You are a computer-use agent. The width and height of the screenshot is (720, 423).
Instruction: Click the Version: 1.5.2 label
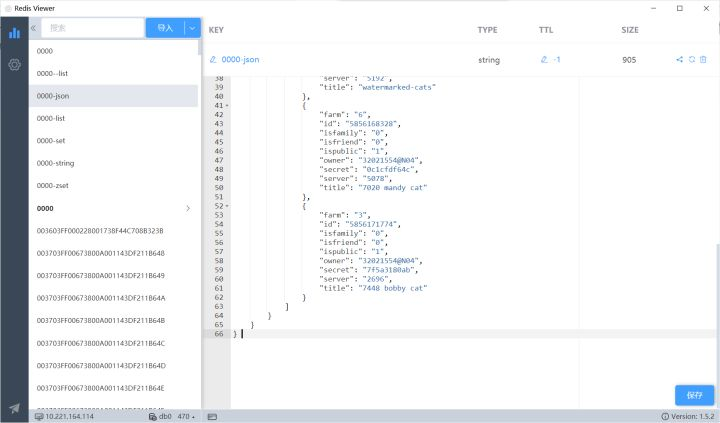click(692, 417)
